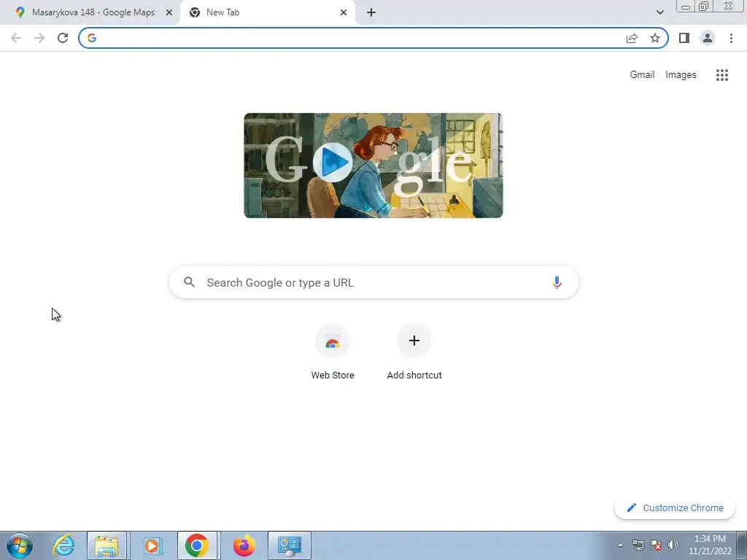This screenshot has height=560, width=747.
Task: Launch Firefox from the taskbar
Action: pyautogui.click(x=244, y=545)
